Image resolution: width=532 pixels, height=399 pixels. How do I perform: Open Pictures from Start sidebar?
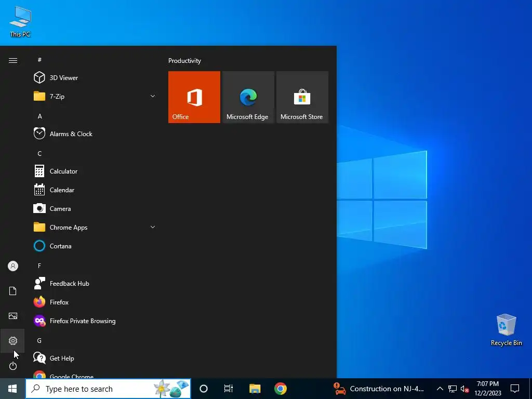13,316
